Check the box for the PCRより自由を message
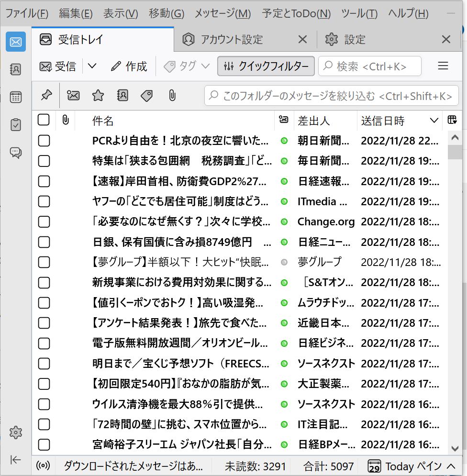Image resolution: width=467 pixels, height=476 pixels. (x=44, y=141)
